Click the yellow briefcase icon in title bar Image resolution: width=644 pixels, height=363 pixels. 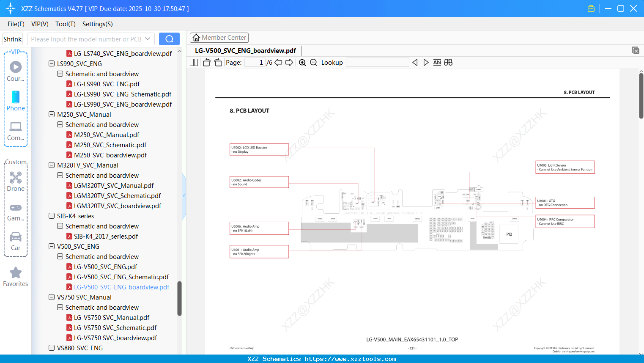[x=591, y=8]
